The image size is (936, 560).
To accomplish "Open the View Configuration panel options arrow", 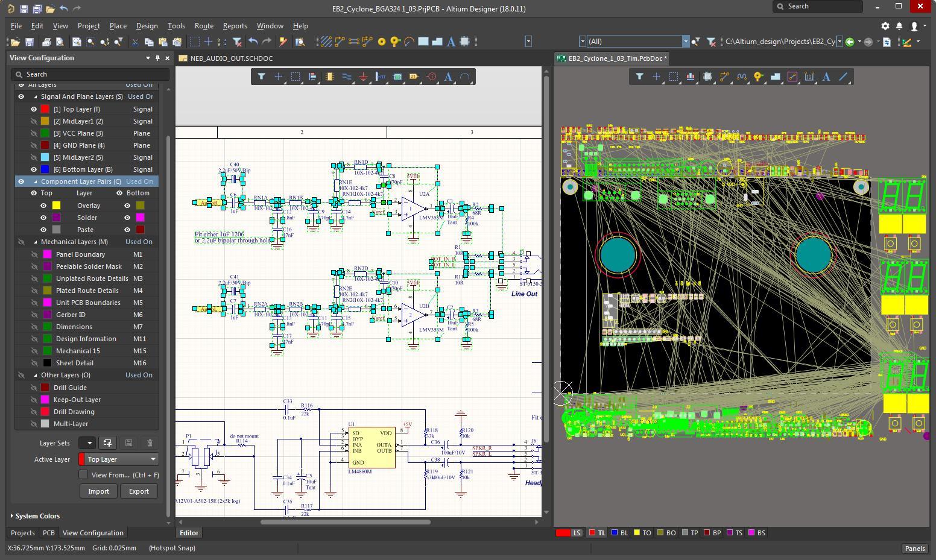I will tap(148, 58).
